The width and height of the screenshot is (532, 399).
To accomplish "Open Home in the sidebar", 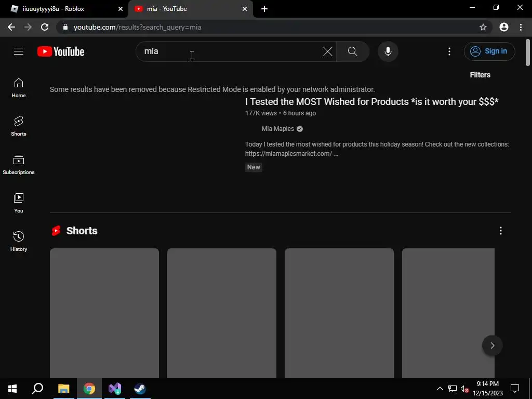I will click(x=19, y=88).
